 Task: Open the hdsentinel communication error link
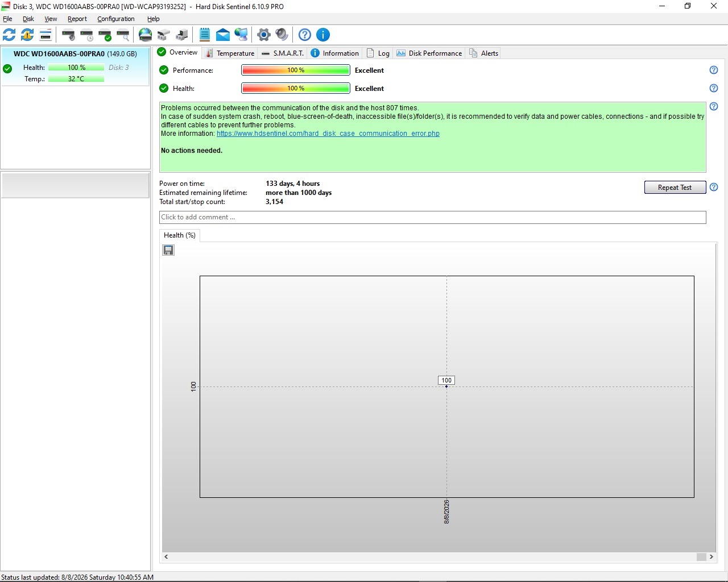tap(328, 134)
